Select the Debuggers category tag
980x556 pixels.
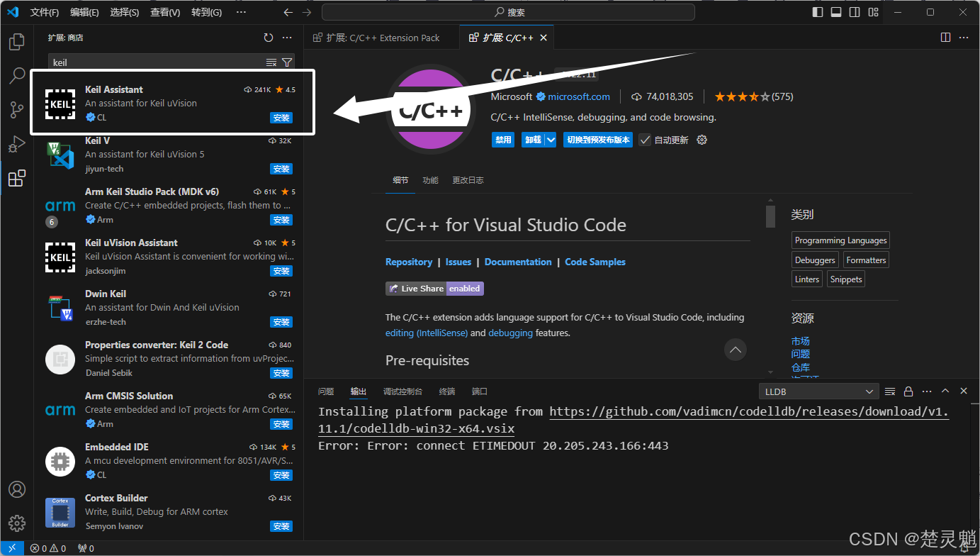(x=815, y=260)
